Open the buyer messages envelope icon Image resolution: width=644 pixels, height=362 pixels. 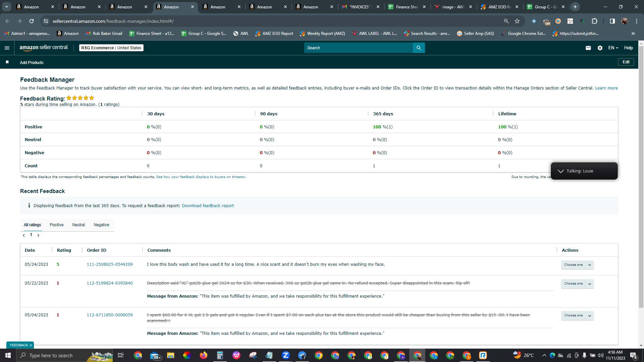(x=588, y=48)
